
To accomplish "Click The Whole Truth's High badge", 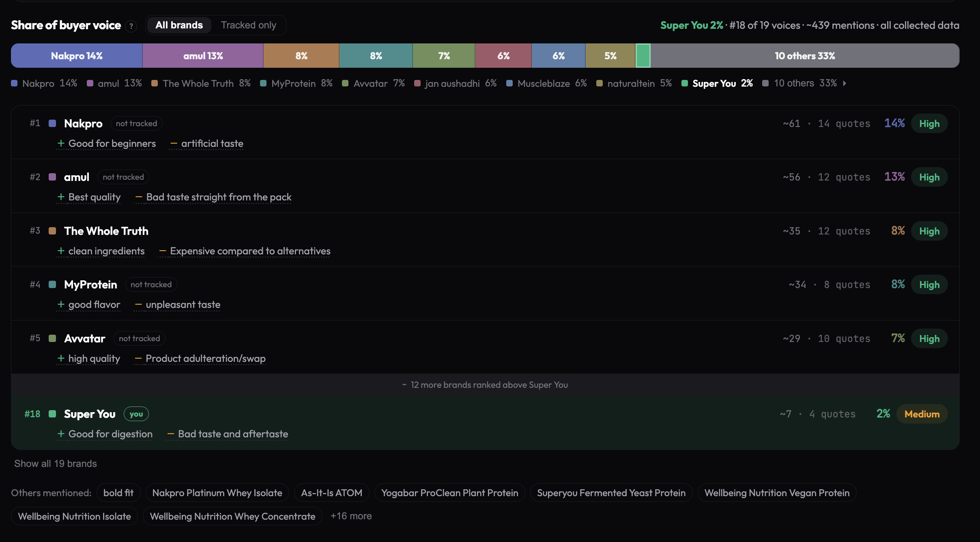I will click(929, 231).
